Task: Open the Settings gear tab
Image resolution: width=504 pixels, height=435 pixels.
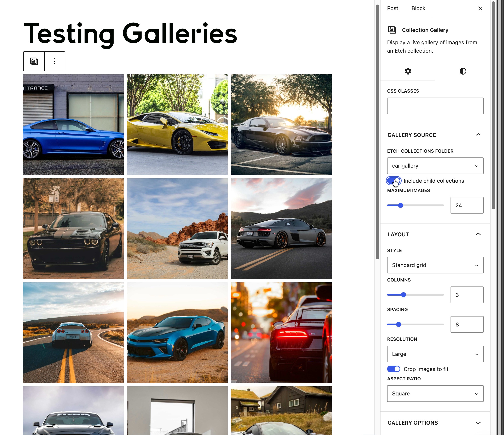Action: 408,71
